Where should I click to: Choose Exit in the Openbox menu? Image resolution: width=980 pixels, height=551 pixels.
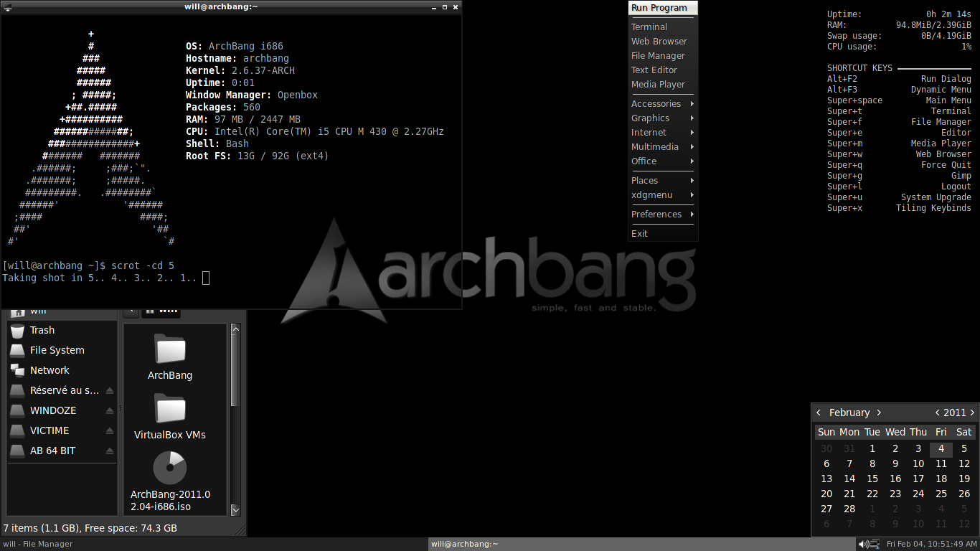663,233
